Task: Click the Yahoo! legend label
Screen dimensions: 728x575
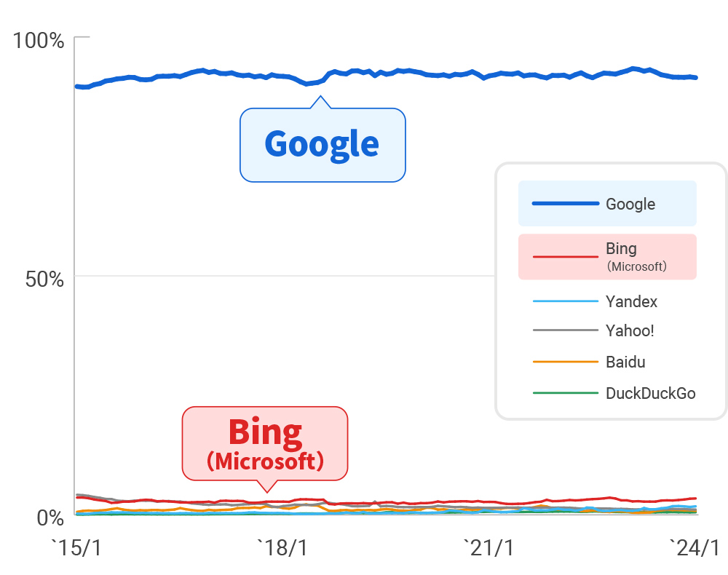Action: pos(630,330)
